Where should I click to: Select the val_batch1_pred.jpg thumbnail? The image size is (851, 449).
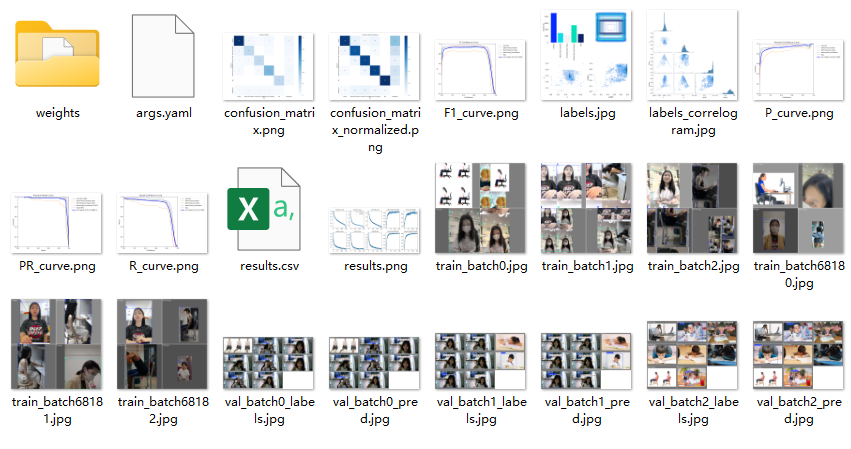pyautogui.click(x=586, y=361)
